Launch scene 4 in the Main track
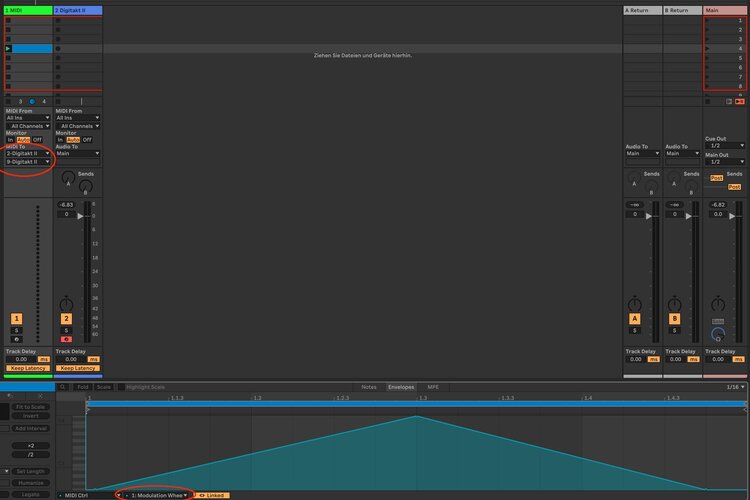Image resolution: width=750 pixels, height=500 pixels. click(707, 48)
